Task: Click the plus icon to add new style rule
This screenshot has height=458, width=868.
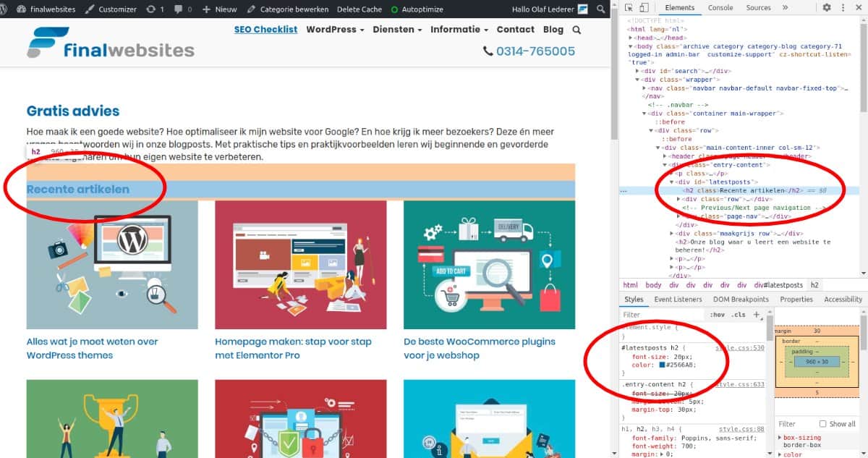Action: point(757,315)
